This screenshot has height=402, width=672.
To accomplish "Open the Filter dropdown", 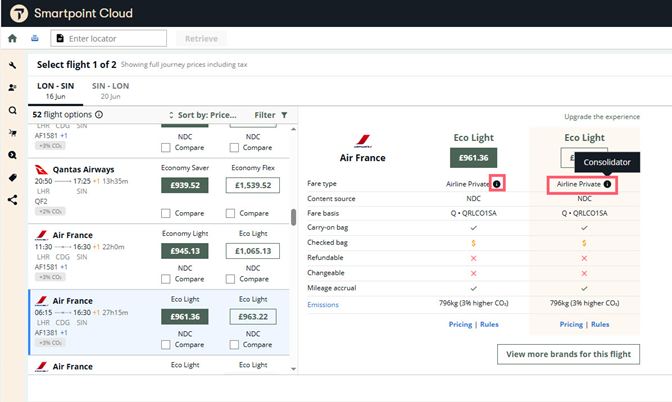I will pos(271,115).
